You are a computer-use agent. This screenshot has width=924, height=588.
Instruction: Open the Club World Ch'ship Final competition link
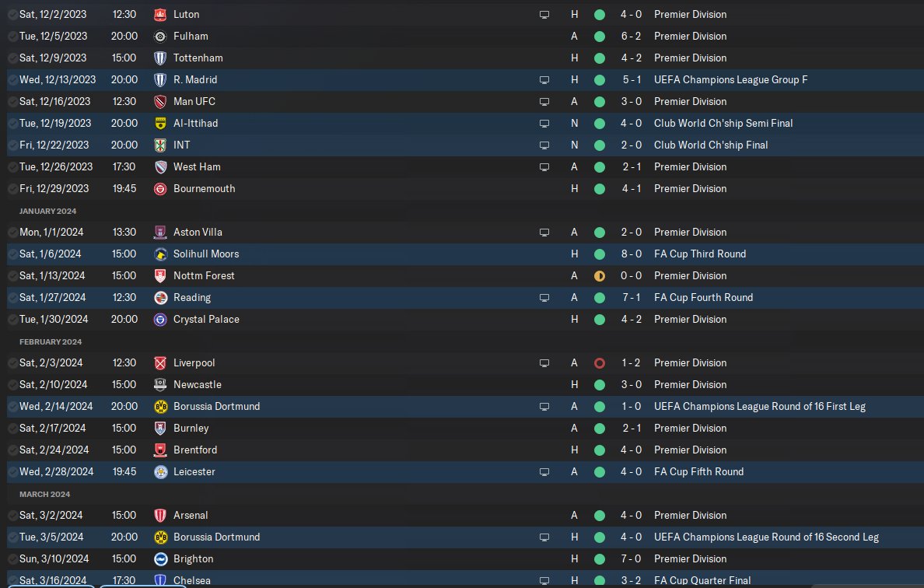pos(711,145)
